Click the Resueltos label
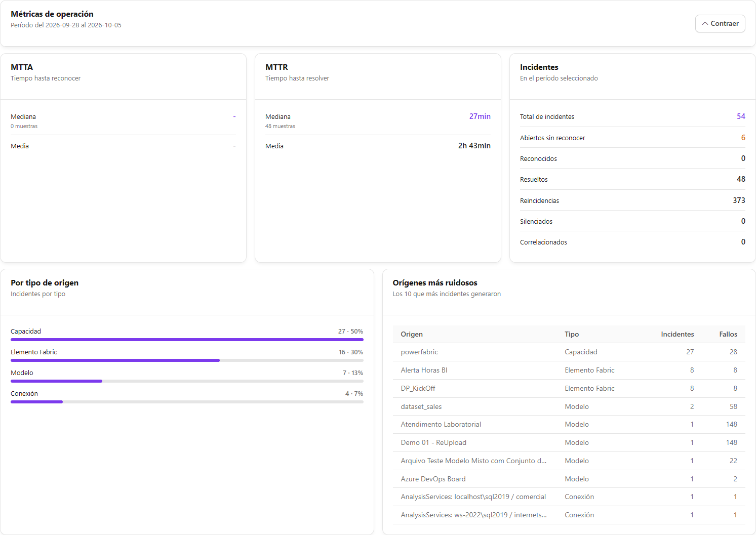This screenshot has width=756, height=535. [534, 180]
